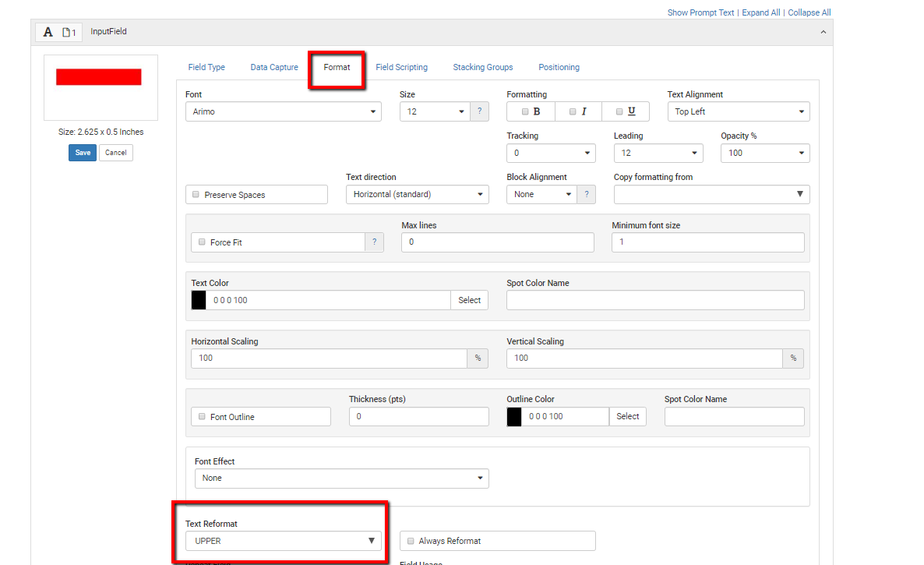This screenshot has height=565, width=924.
Task: Enable the Font Outline checkbox
Action: pos(202,416)
